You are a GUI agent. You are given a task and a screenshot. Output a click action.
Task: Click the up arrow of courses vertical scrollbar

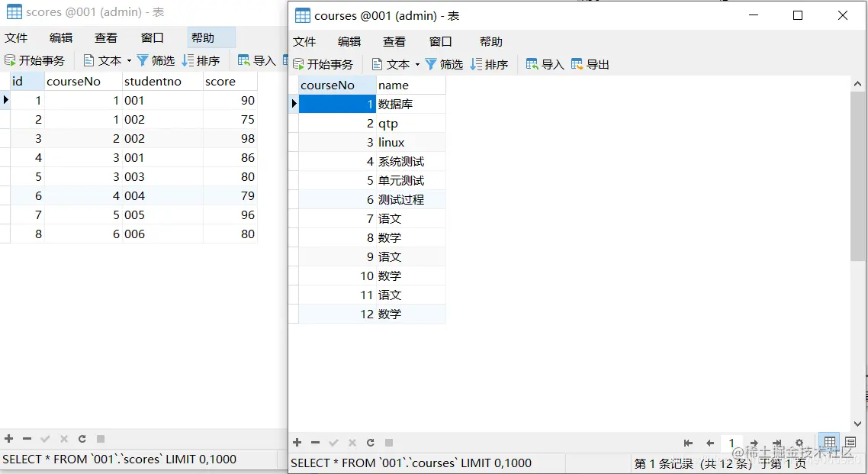click(857, 84)
